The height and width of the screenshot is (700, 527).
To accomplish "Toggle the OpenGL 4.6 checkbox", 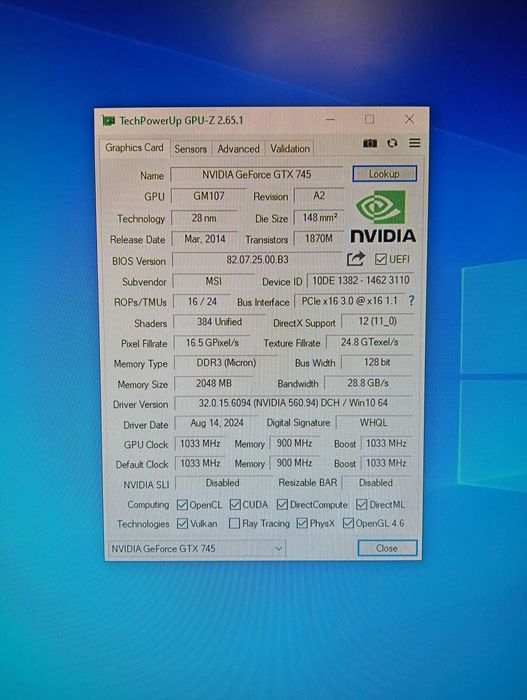I will [348, 523].
